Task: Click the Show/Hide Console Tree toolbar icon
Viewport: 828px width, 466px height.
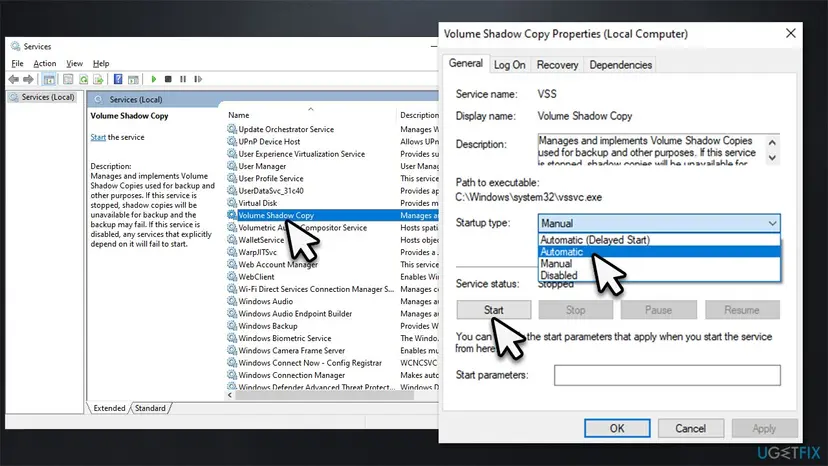Action: (x=49, y=79)
